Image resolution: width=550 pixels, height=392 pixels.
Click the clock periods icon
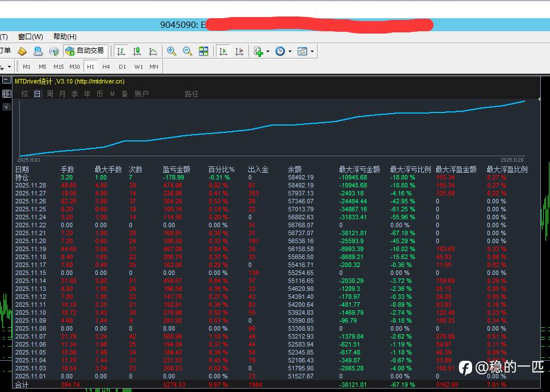coord(280,51)
